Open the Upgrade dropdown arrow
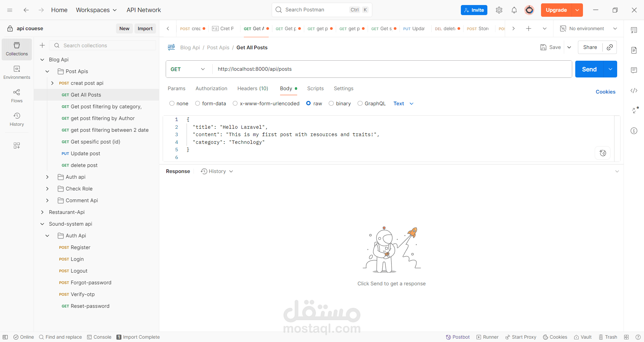 tap(577, 10)
